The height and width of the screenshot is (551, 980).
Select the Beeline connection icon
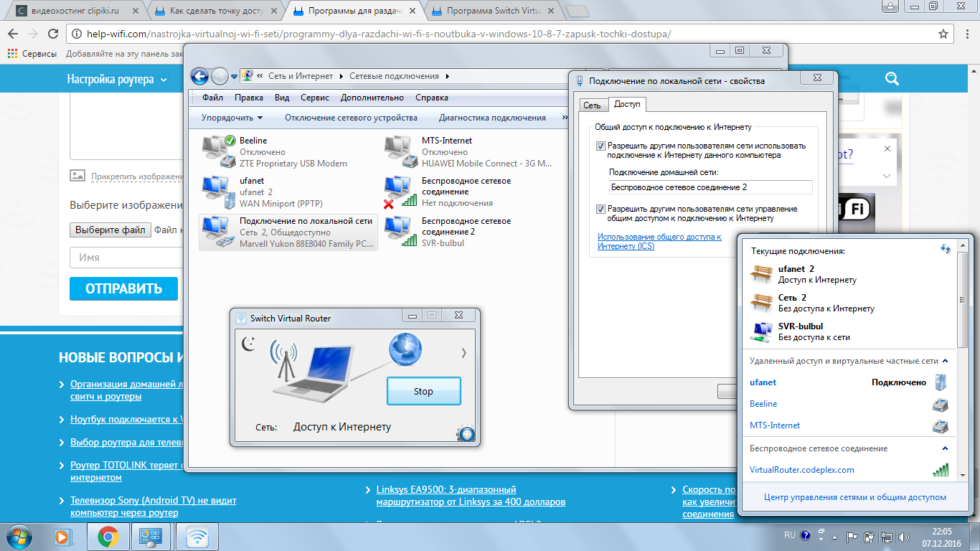point(219,151)
